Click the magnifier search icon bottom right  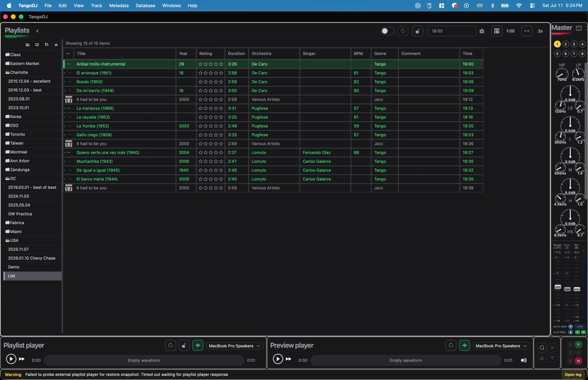tap(542, 348)
